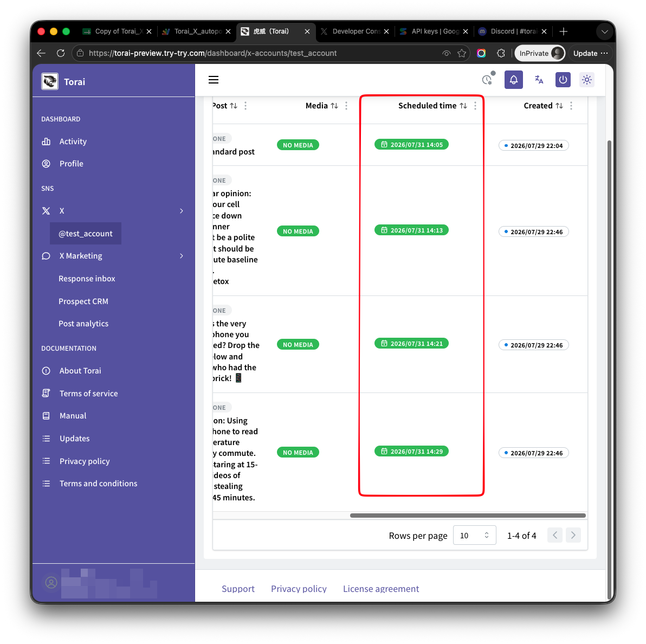Viewport: 646px width, 644px height.
Task: Open the Rows per page dropdown
Action: (x=474, y=535)
